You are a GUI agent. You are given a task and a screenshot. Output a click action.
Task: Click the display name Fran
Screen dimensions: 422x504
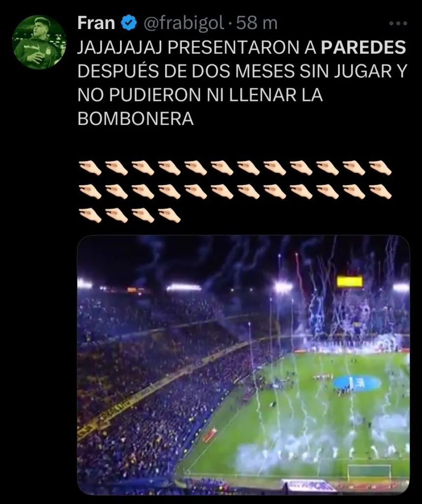click(x=96, y=23)
